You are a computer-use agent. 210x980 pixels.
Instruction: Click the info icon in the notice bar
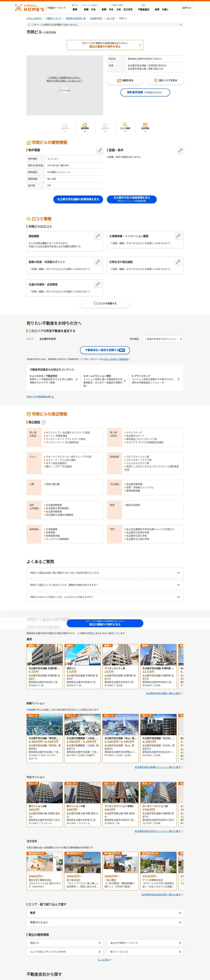click(x=29, y=25)
